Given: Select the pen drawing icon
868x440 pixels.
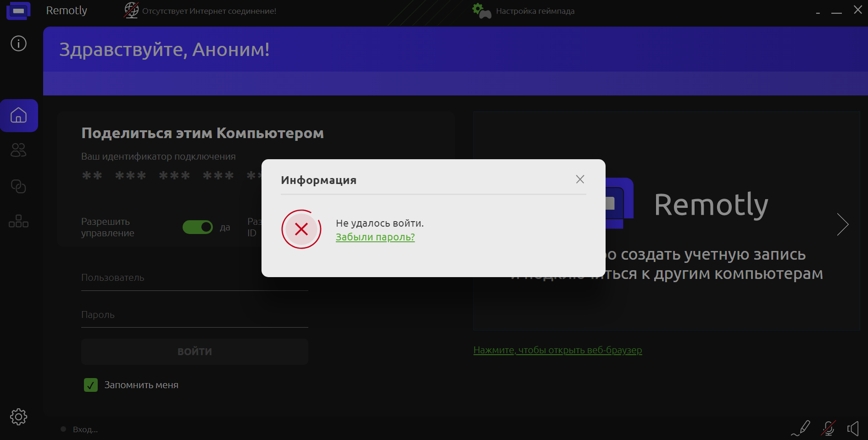Looking at the screenshot, I should tap(801, 429).
